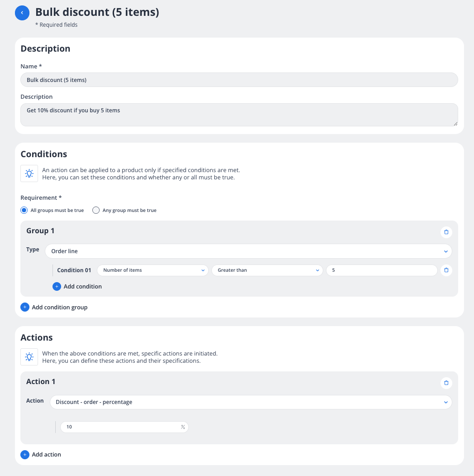Viewport: 474px width, 476px height.
Task: Select 'All groups must be true' option
Action: click(24, 210)
